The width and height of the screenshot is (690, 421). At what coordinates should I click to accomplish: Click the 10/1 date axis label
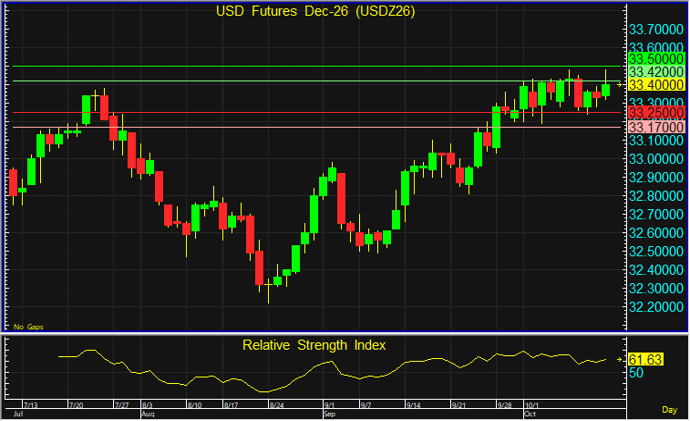(x=532, y=405)
